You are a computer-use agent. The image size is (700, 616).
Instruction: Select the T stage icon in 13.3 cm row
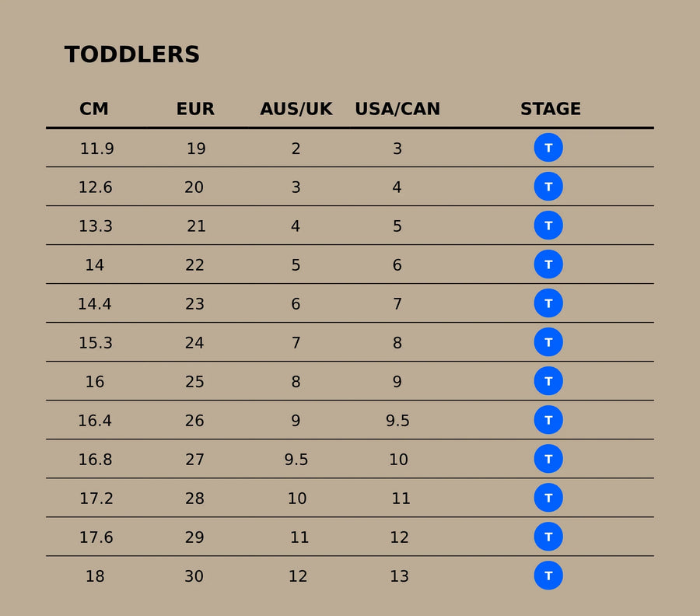click(548, 226)
